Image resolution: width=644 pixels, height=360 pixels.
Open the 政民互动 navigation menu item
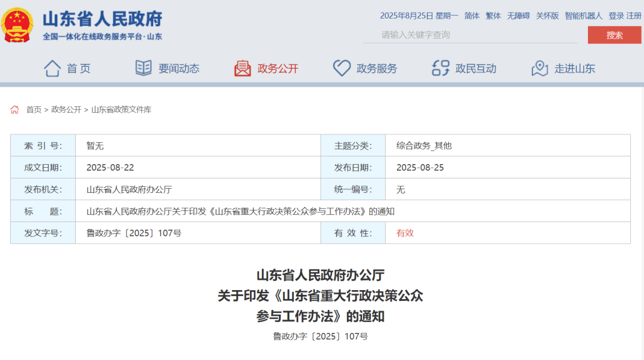point(476,69)
